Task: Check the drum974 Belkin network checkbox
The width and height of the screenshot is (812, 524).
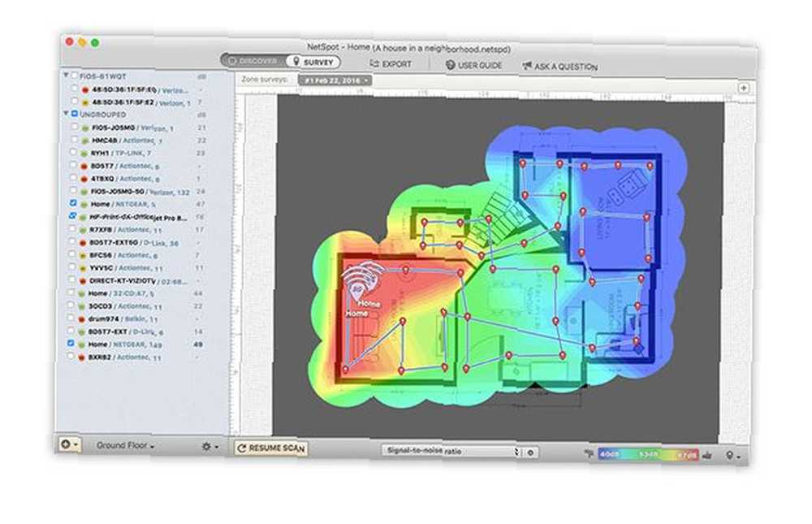Action: (71, 318)
